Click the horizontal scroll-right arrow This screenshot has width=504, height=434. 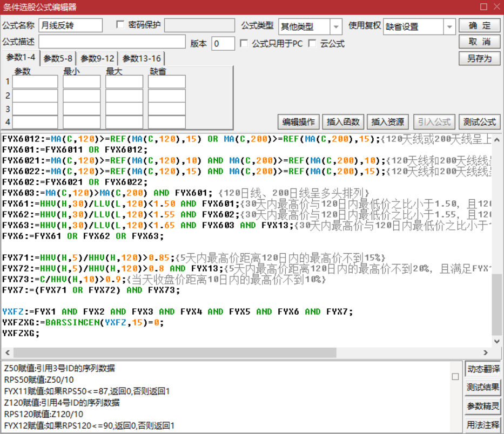pyautogui.click(x=485, y=352)
